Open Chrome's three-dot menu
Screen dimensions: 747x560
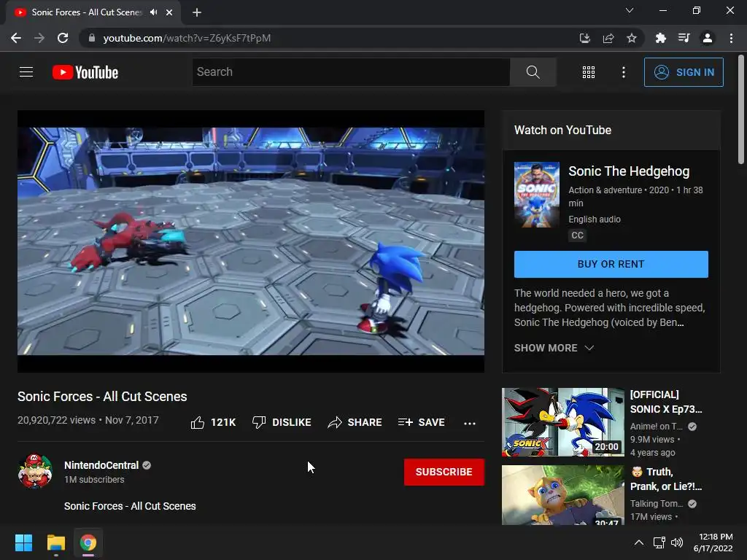click(x=731, y=38)
